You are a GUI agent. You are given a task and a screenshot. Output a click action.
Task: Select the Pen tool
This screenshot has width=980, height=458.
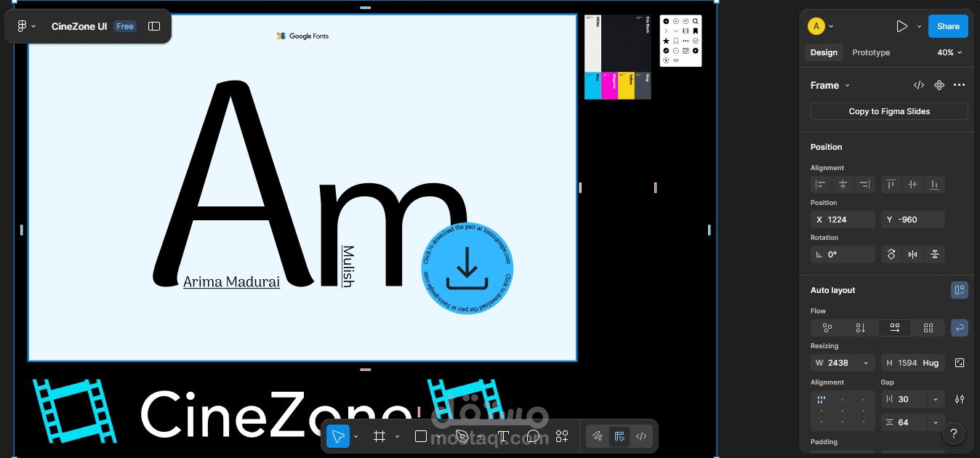point(462,436)
